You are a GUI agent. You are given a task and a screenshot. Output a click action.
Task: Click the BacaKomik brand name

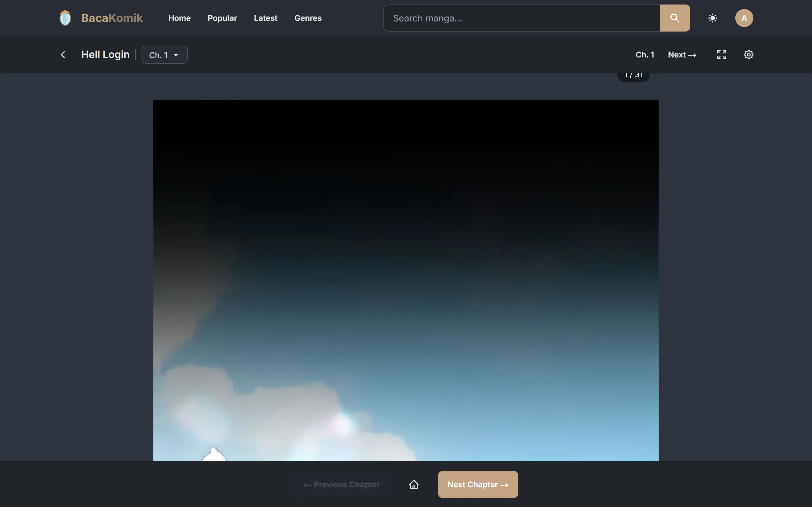112,18
